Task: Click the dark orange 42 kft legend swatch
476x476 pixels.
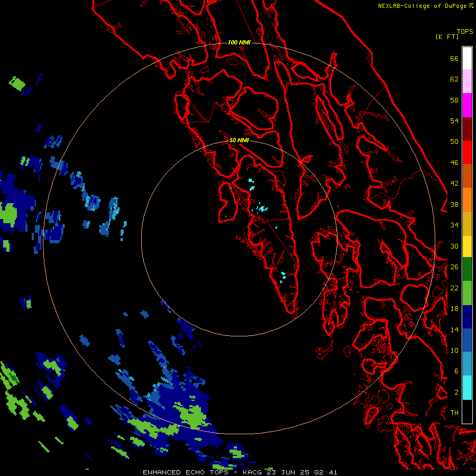Action: click(x=467, y=176)
